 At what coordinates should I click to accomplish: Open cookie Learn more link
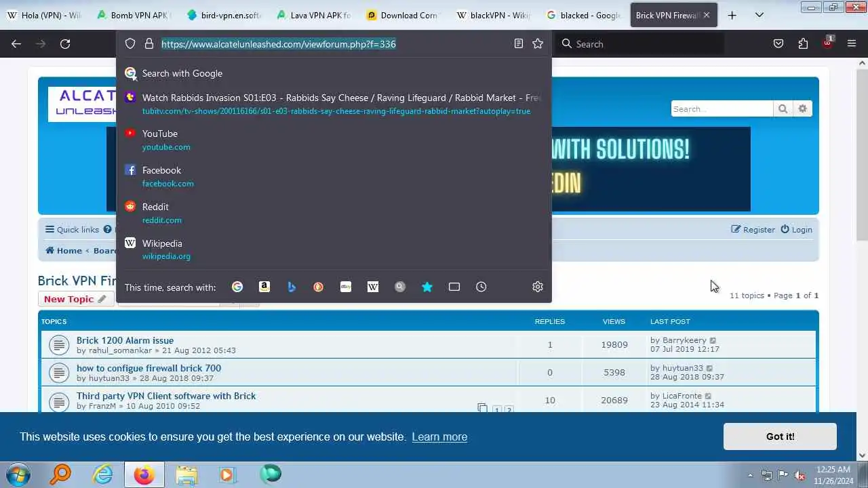click(439, 436)
